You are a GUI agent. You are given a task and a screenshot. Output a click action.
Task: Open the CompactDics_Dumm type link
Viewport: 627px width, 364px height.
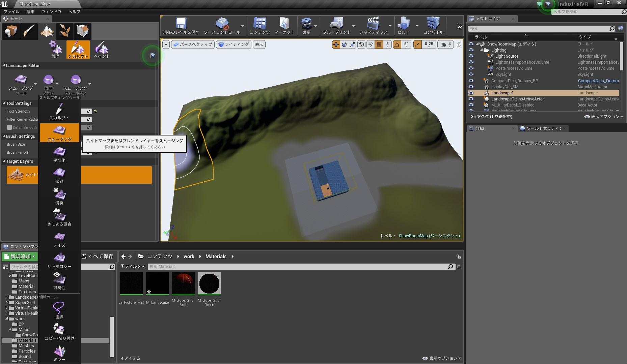pos(598,81)
